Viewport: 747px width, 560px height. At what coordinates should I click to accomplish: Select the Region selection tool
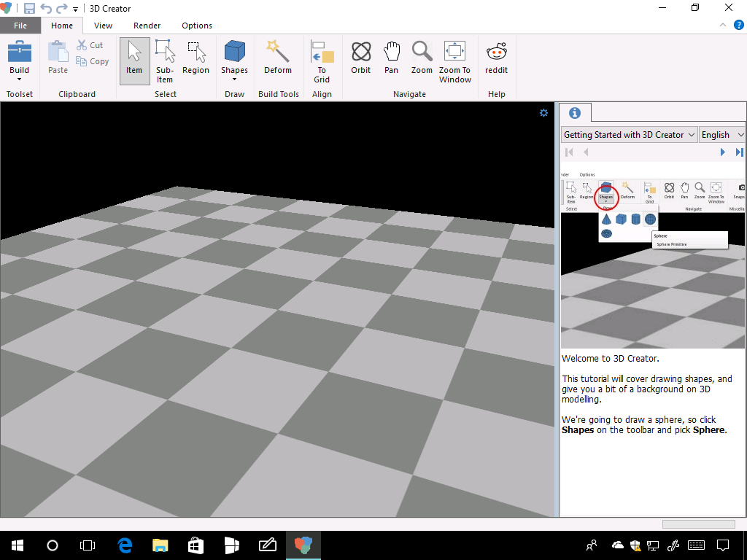point(196,58)
